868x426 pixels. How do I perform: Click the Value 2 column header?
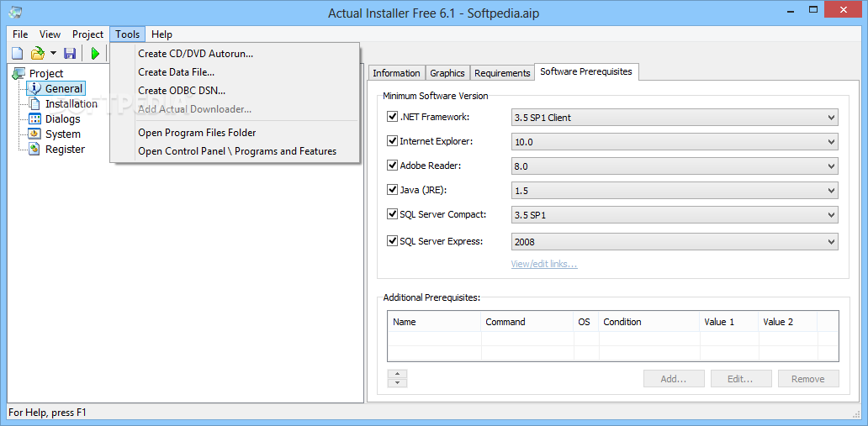click(788, 322)
